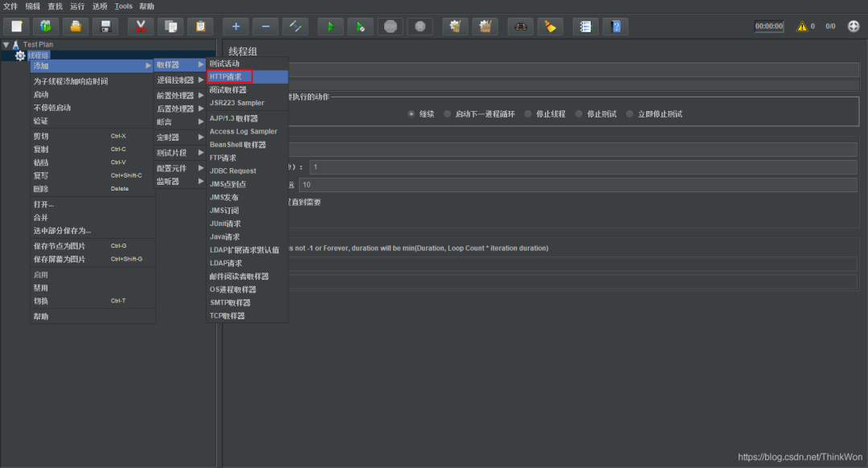Viewport: 868px width, 468px height.
Task: Open the 编辑 menu
Action: 33,6
